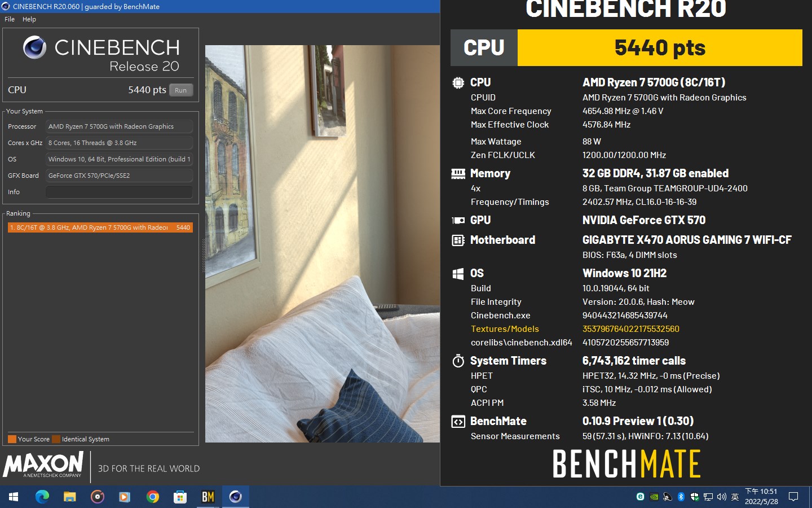Select the Processor field
This screenshot has height=508, width=812.
[x=119, y=126]
